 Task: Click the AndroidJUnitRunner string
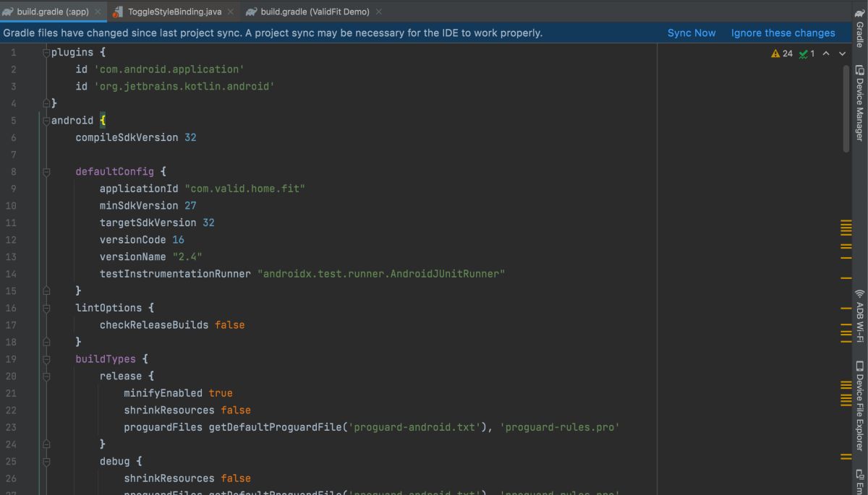(381, 274)
